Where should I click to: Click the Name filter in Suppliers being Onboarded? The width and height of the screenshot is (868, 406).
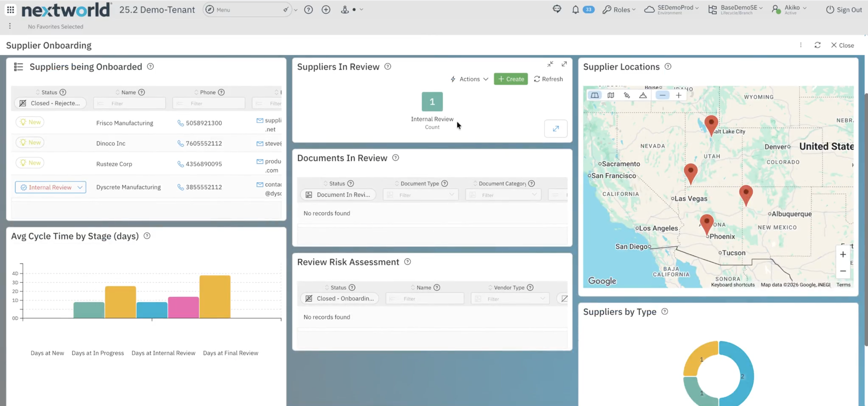tap(130, 103)
